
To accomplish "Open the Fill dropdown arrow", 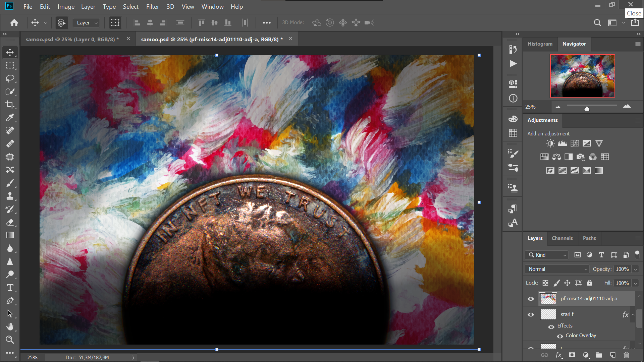I will tap(635, 283).
